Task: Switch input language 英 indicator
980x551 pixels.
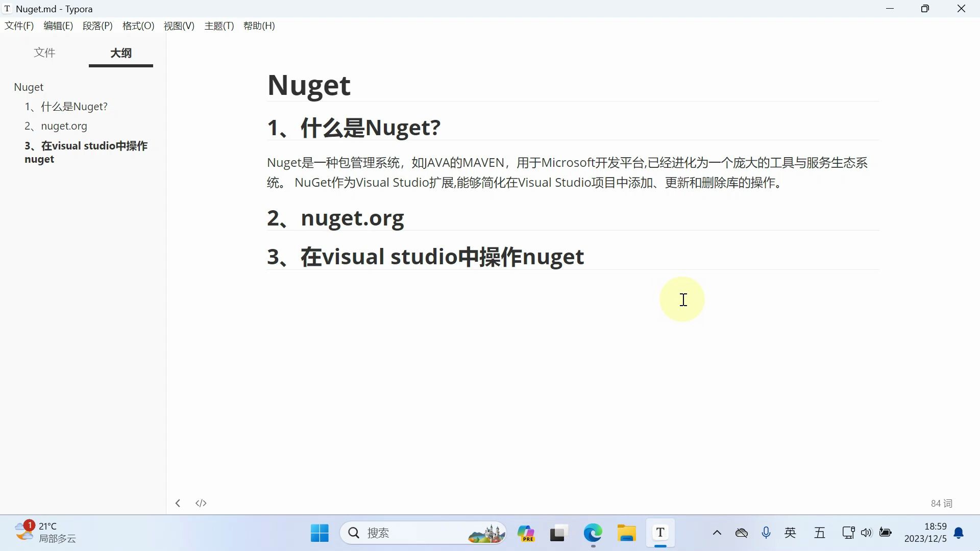Action: click(791, 533)
